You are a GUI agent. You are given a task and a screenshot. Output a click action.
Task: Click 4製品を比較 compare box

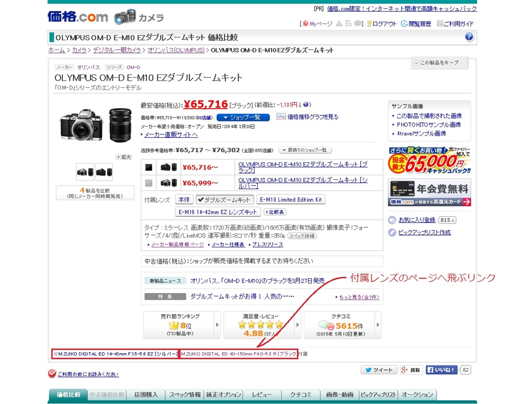click(95, 193)
